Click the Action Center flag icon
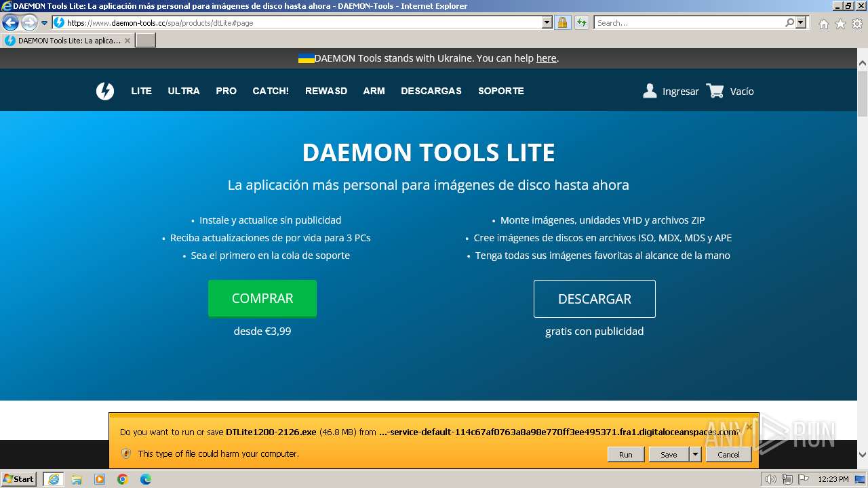The width and height of the screenshot is (868, 488). point(803,479)
